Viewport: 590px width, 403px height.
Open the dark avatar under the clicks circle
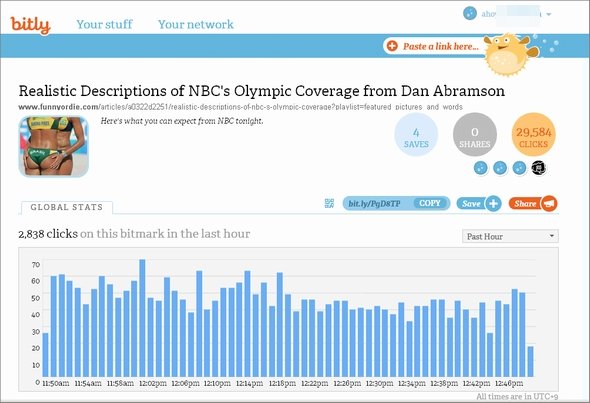[539, 168]
